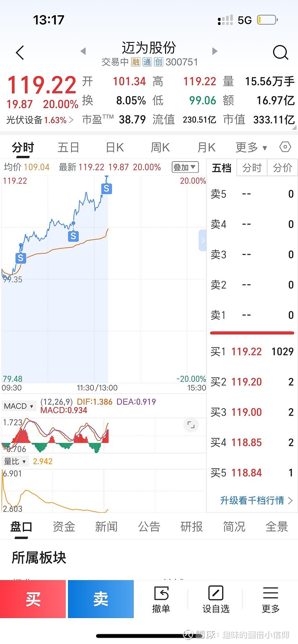Viewport: 298px width, 644px height.
Task: Switch to the 日K chart tab
Action: (x=115, y=148)
